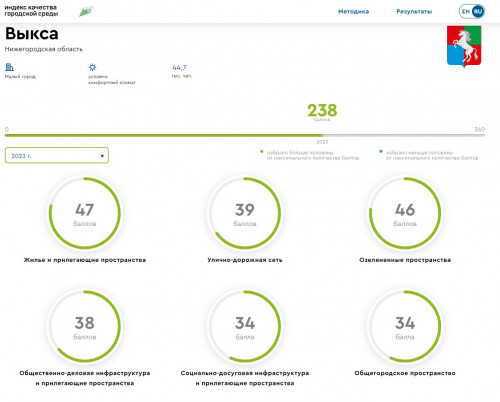
Task: Click the условно комфортный климат label
Action: click(x=112, y=79)
